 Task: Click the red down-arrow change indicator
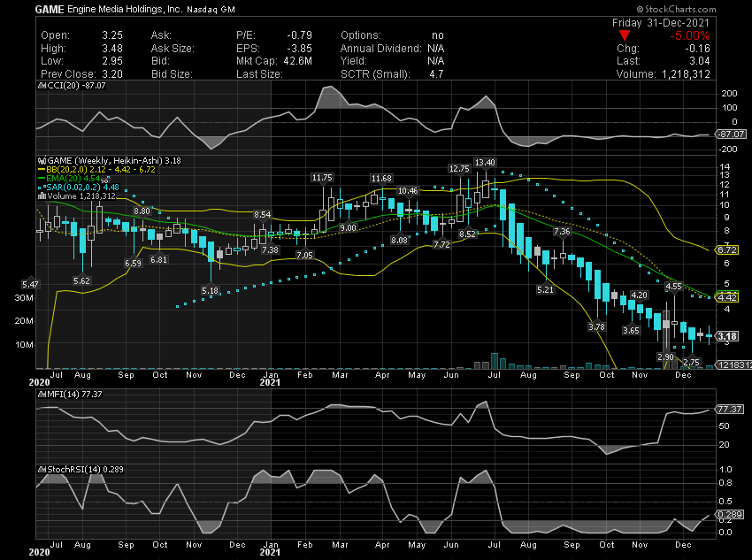point(625,35)
